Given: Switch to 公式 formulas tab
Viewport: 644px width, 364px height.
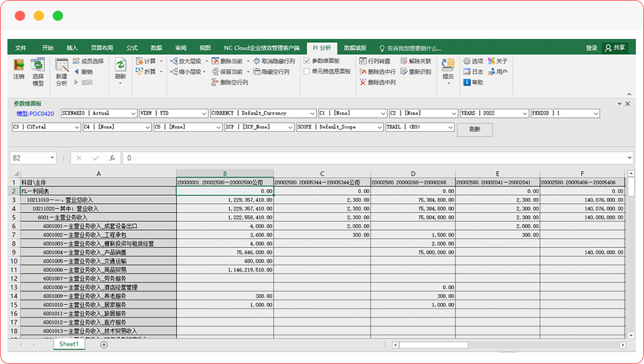Looking at the screenshot, I should [132, 48].
